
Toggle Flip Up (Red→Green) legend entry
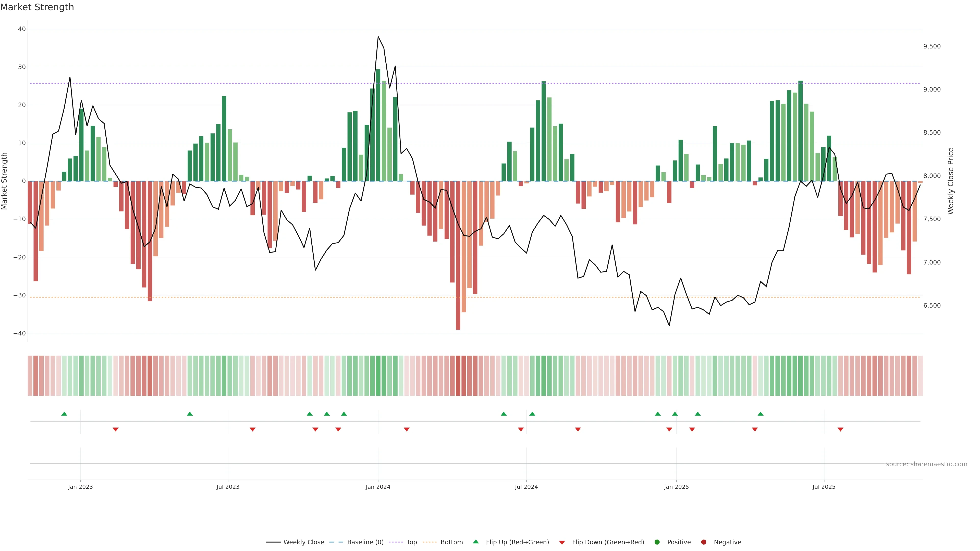tap(517, 542)
